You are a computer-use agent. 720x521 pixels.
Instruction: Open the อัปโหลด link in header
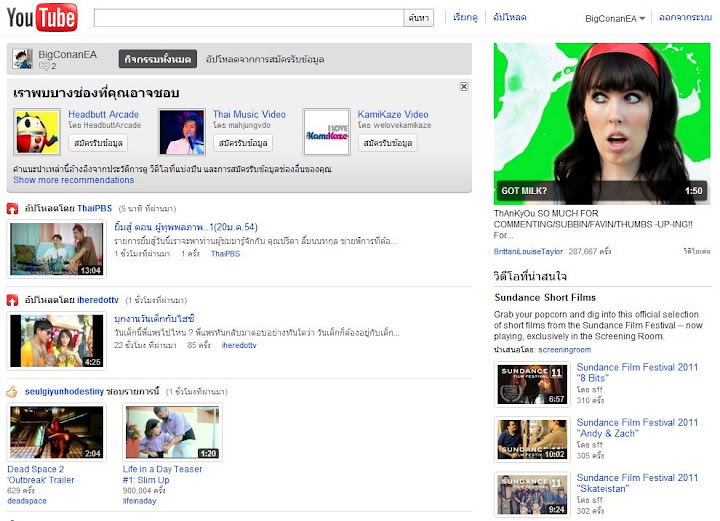tap(509, 18)
